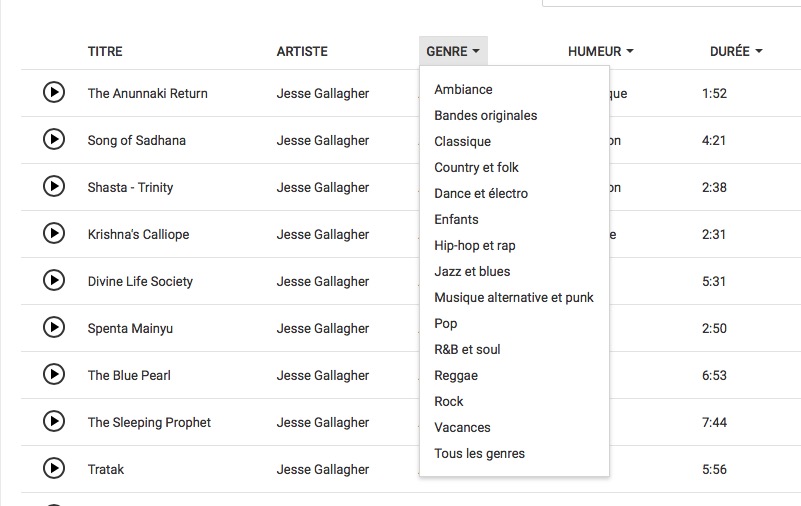
Task: Play The Sleeping Prophet track
Action: tap(54, 421)
